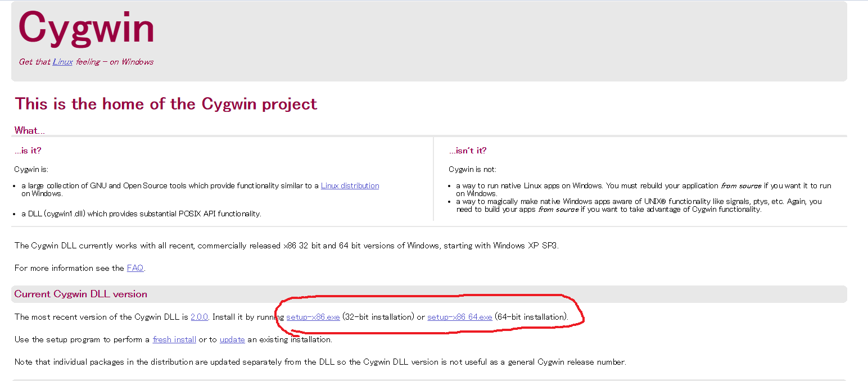Click the 'Use the setup program' sentence
The height and width of the screenshot is (381, 868).
point(174,339)
